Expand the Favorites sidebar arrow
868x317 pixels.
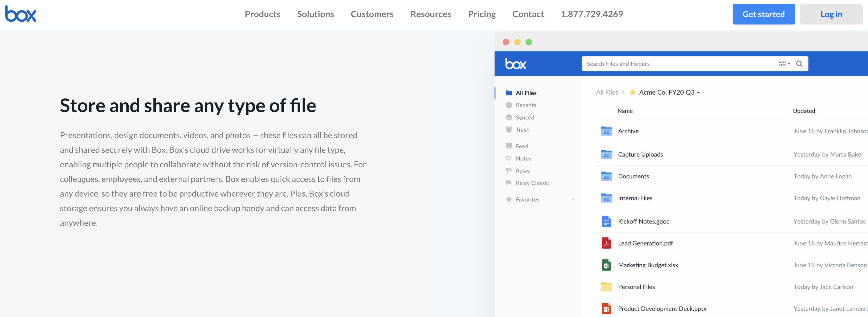pyautogui.click(x=573, y=199)
